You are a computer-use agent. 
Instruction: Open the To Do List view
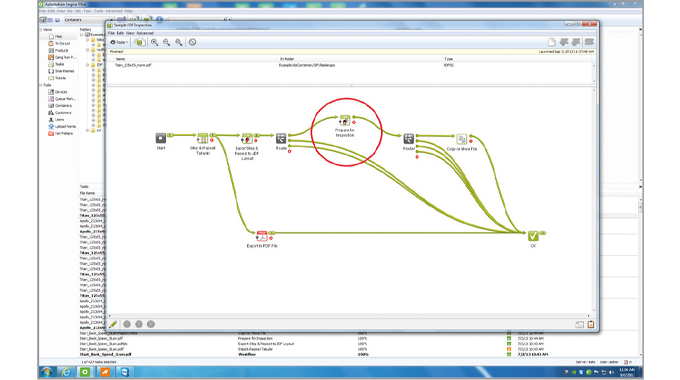click(x=59, y=43)
